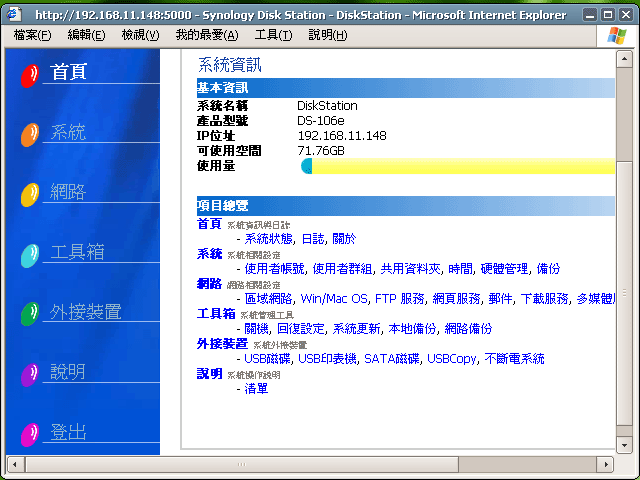The image size is (640, 480).
Task: Open the 系統狀態 link
Action: [x=269, y=239]
